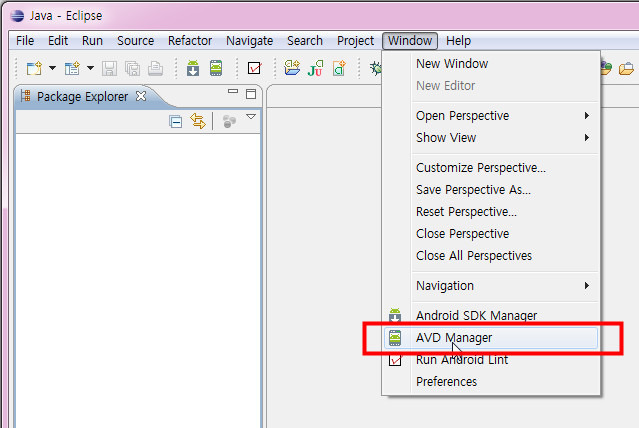Open the Refactor menu
The image size is (639, 428).
tap(190, 41)
